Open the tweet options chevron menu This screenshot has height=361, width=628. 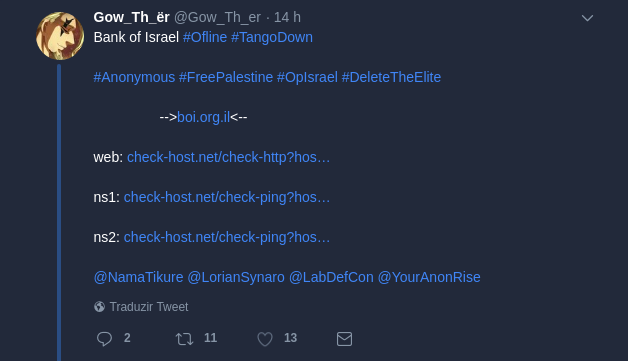(587, 18)
